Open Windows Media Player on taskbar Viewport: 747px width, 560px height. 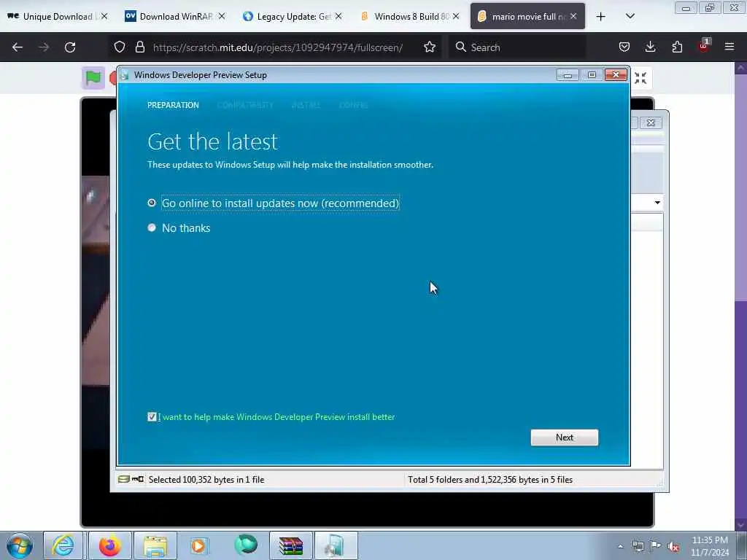coord(198,545)
